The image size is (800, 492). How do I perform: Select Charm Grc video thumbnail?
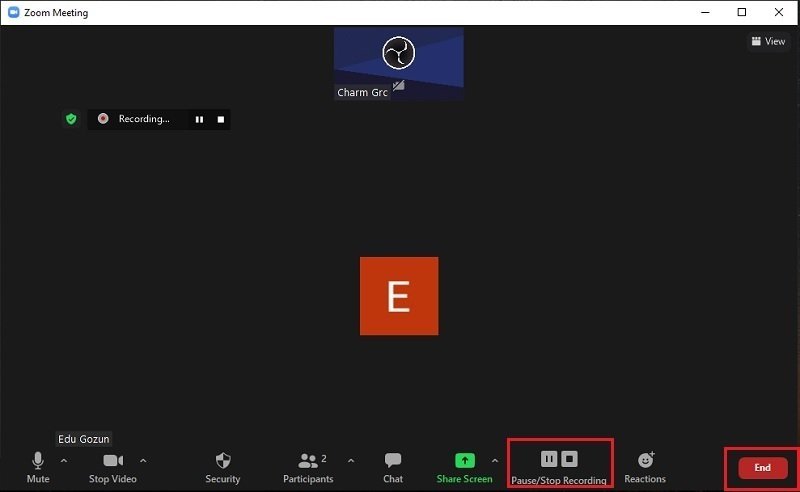point(398,62)
